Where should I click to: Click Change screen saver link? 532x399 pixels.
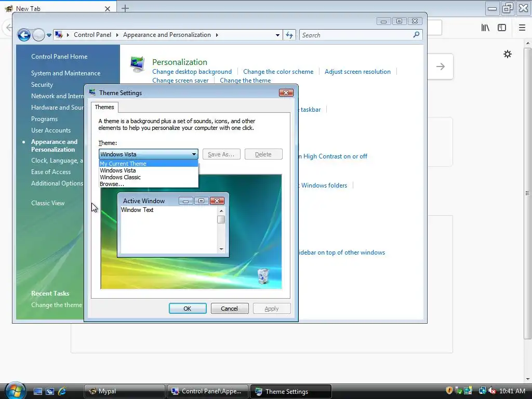point(180,81)
